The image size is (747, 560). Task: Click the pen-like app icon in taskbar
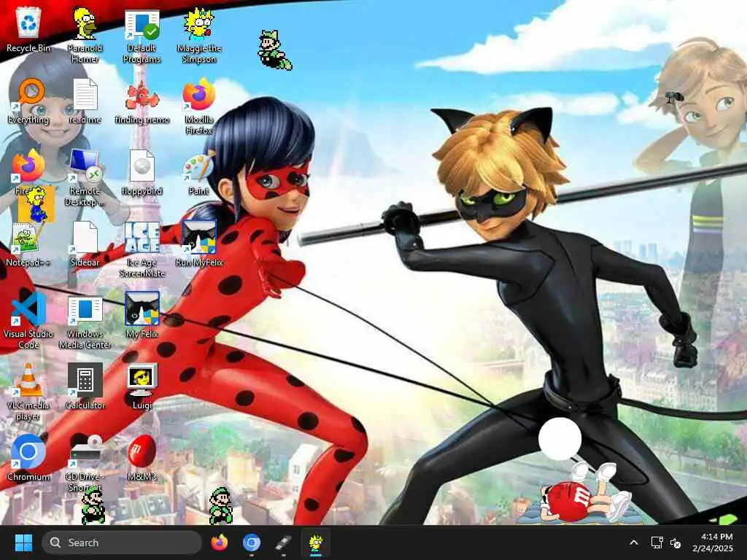pos(283,542)
